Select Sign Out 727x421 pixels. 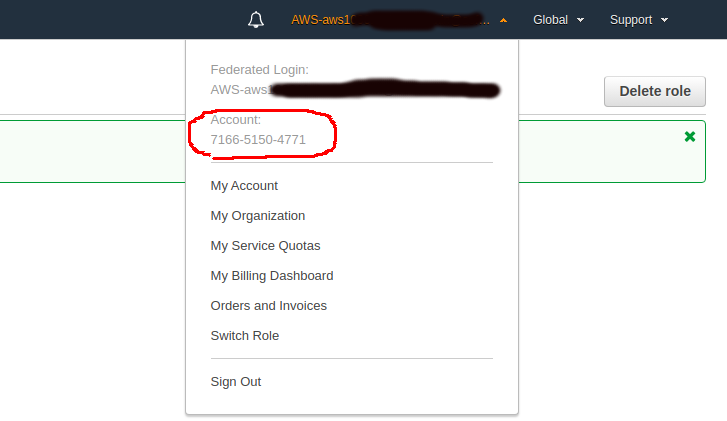click(235, 382)
